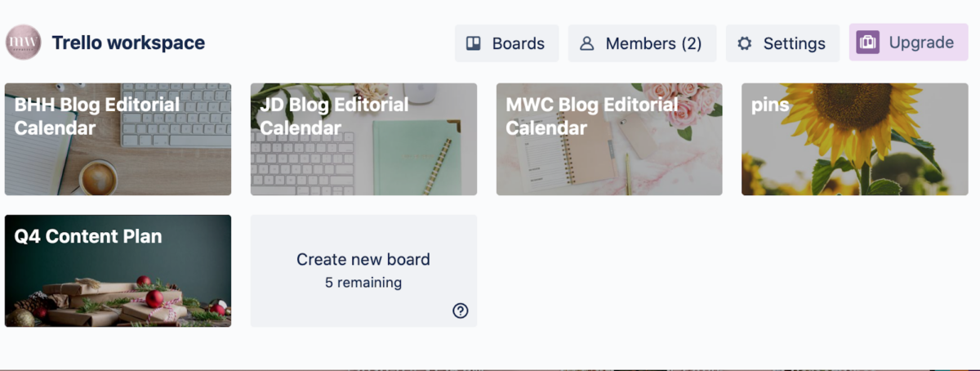Click the purple Upgrade briefcase icon
Screen dimensions: 980x371
click(867, 42)
